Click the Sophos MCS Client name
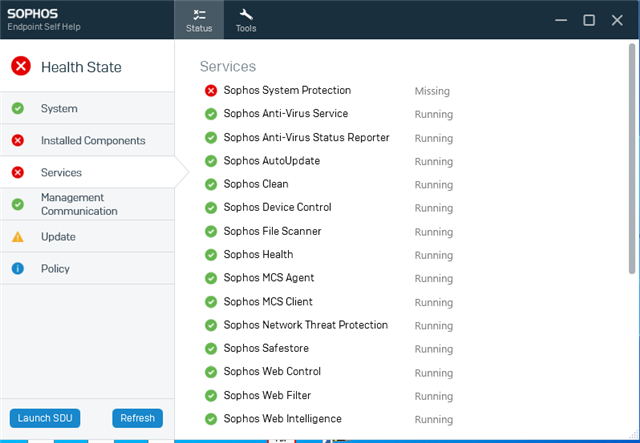This screenshot has height=443, width=640. tap(268, 302)
